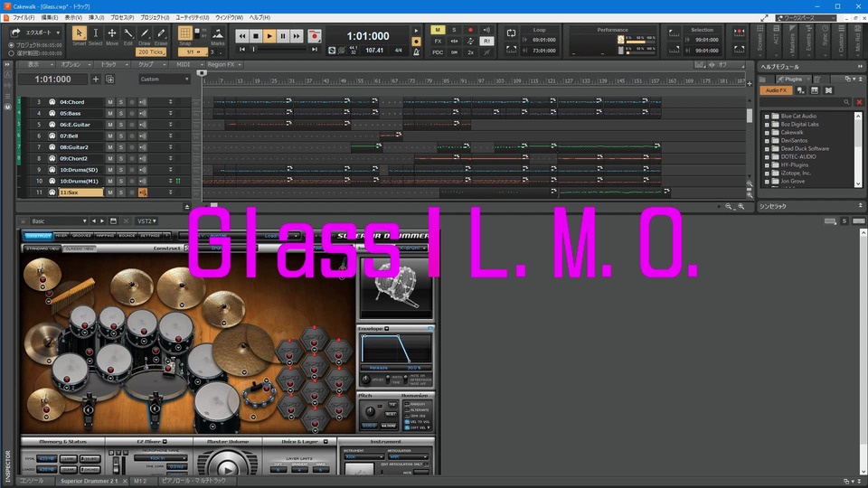Select the selection-range radio button in Export
The height and width of the screenshot is (488, 868).
click(x=11, y=53)
